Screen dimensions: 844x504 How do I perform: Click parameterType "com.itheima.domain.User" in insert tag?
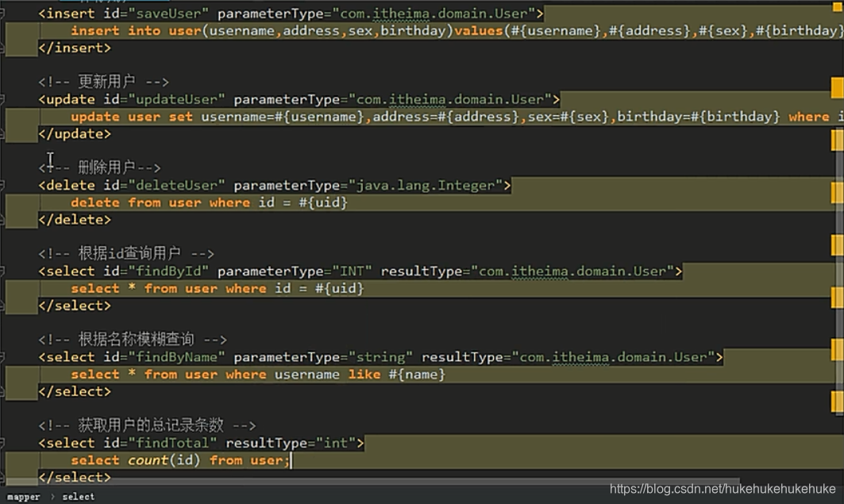click(434, 13)
